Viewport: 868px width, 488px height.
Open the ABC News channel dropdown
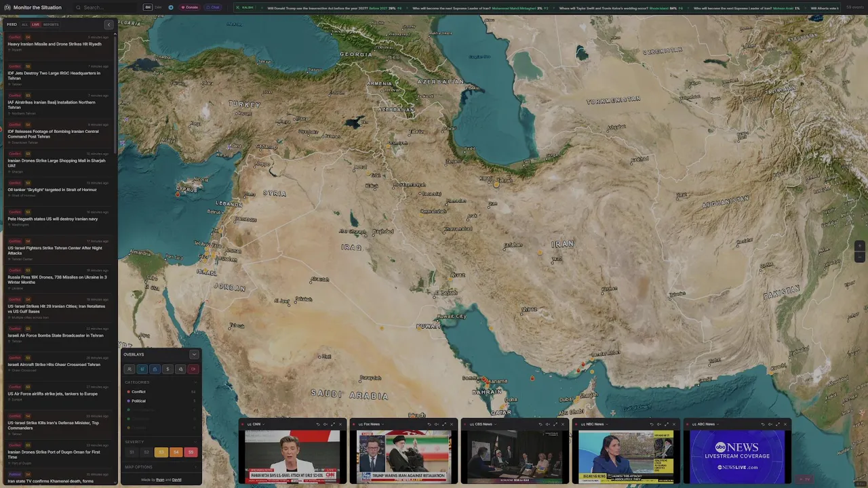pos(705,424)
